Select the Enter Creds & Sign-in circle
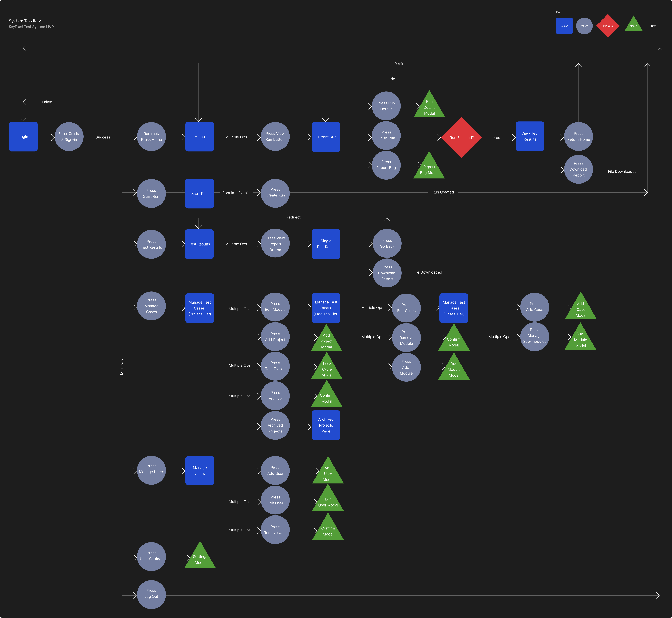 69,136
